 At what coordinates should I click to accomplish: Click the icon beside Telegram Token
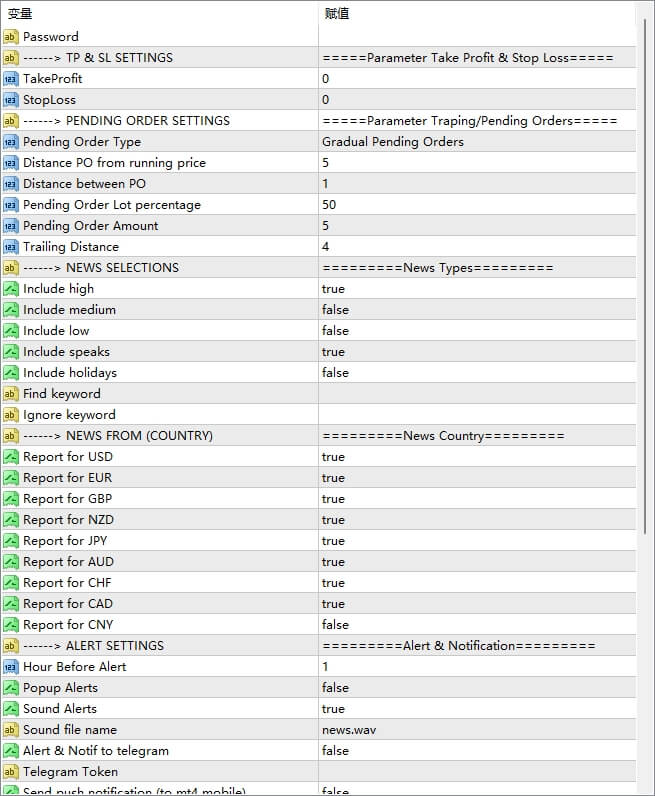tap(11, 772)
